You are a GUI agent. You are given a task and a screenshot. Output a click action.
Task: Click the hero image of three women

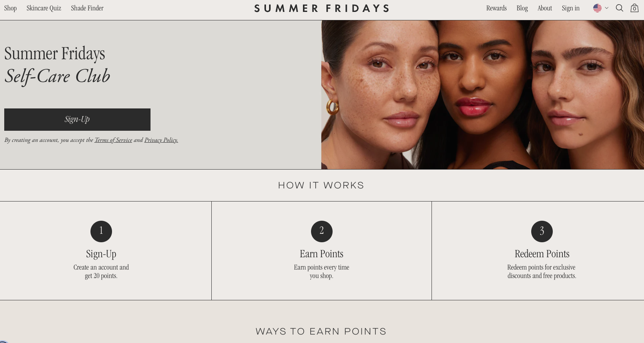[483, 95]
